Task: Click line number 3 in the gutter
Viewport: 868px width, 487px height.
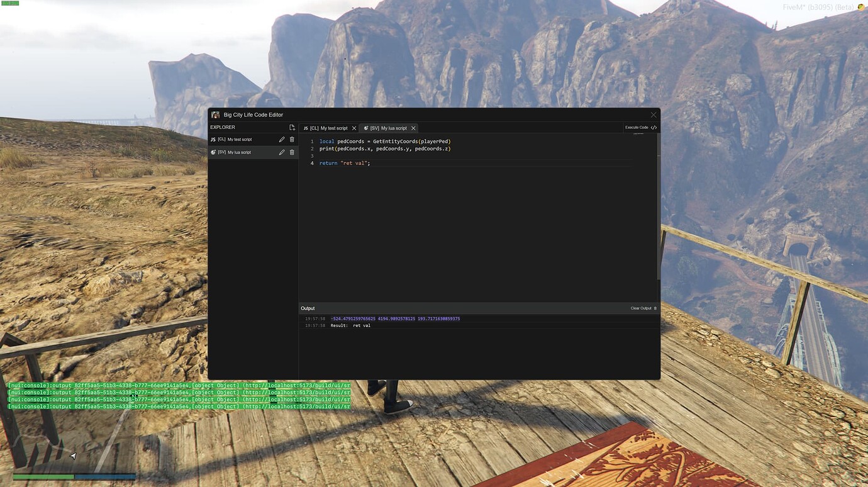Action: 312,156
